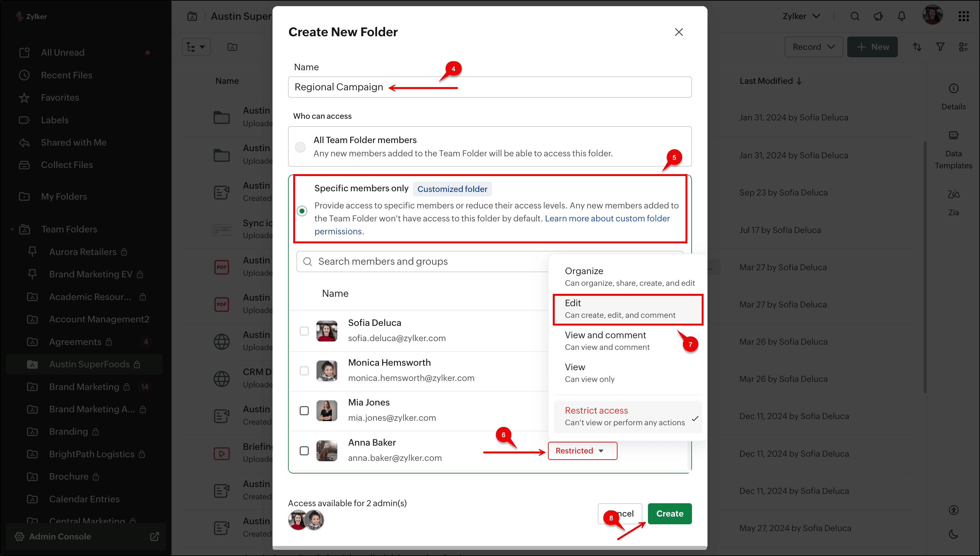Open the Restricted permission dropdown for Anna Baker
980x556 pixels.
(582, 450)
